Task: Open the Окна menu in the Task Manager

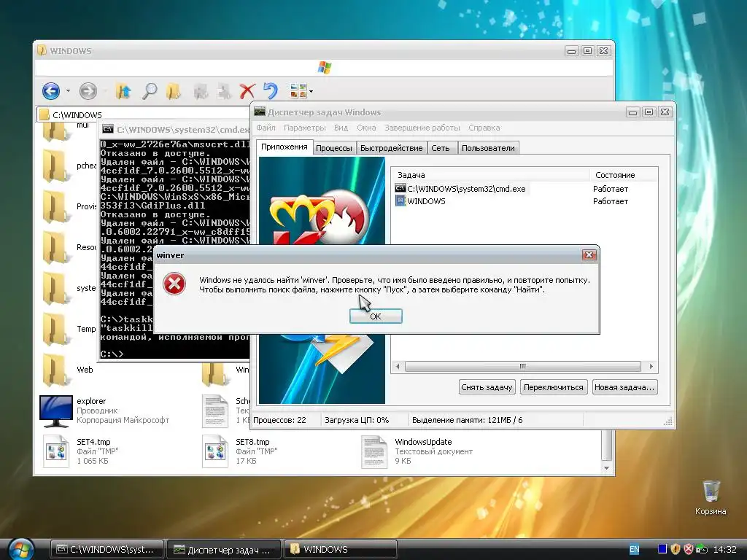Action: (366, 128)
